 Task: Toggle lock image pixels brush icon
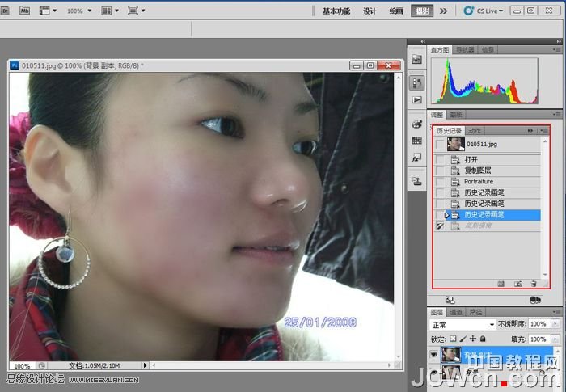click(463, 339)
